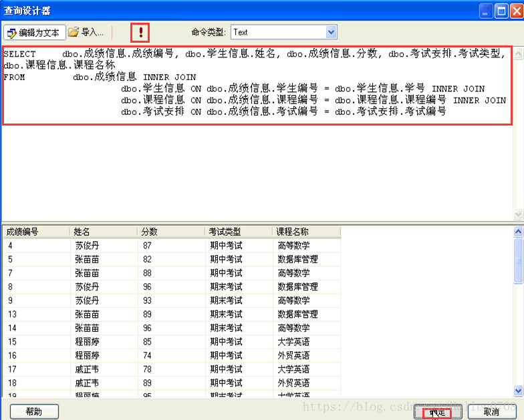The width and height of the screenshot is (524, 420).
Task: Maximize the 查询设计器 window
Action: 501,11
